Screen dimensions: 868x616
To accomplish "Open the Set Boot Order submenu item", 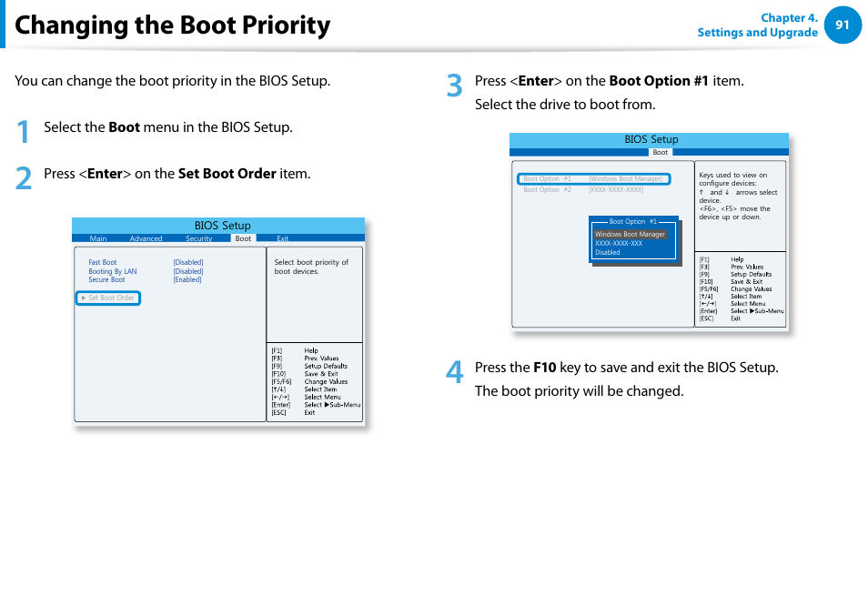I will (x=108, y=298).
